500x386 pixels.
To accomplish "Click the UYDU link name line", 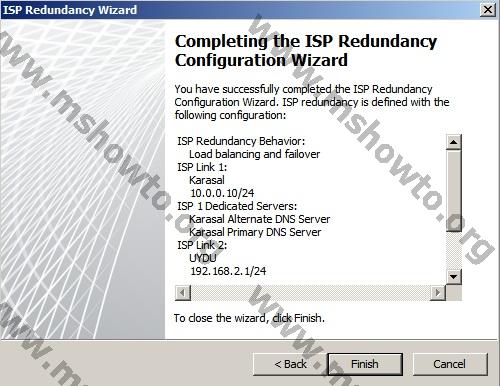I will click(203, 258).
